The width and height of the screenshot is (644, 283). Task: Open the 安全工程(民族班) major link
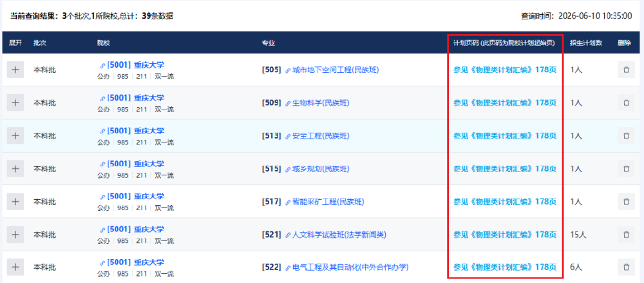tap(317, 136)
